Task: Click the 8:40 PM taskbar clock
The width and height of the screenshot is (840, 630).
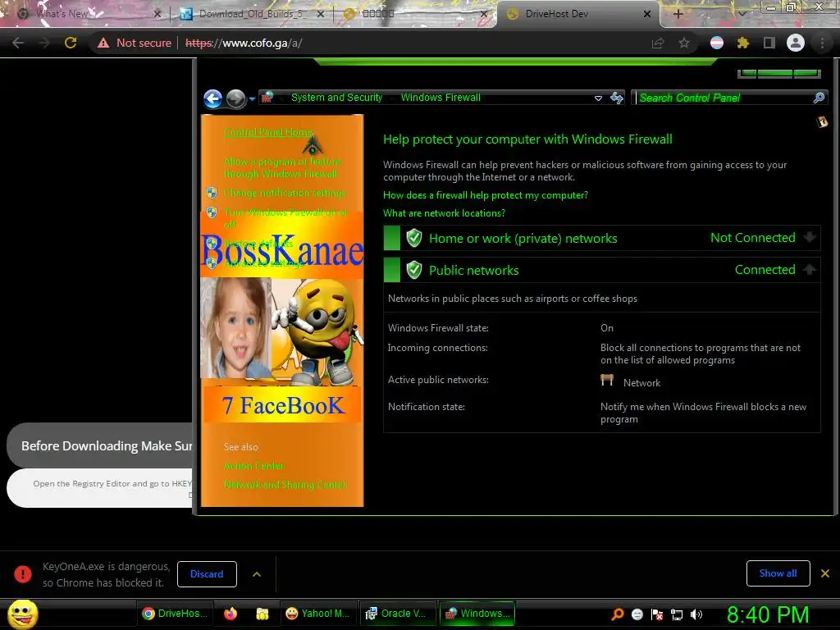Action: click(x=768, y=614)
